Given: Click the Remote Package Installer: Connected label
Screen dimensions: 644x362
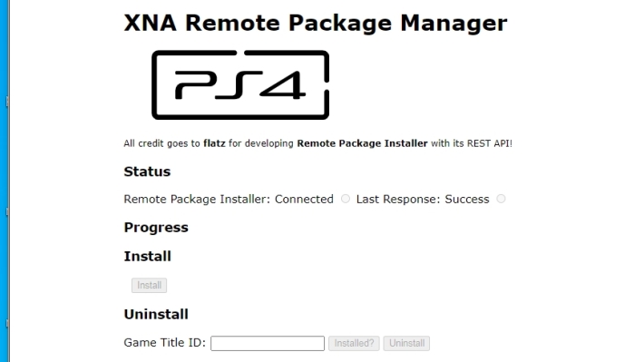Looking at the screenshot, I should [x=229, y=199].
